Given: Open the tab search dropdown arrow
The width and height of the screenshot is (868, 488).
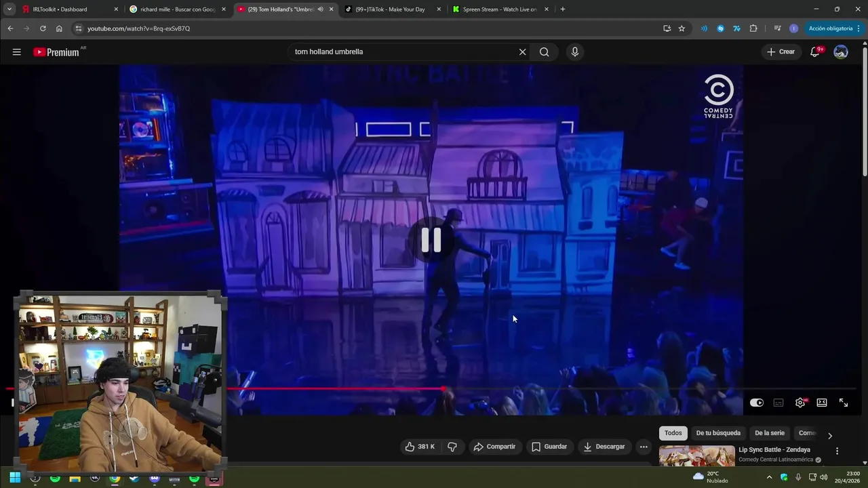Looking at the screenshot, I should click(x=9, y=9).
